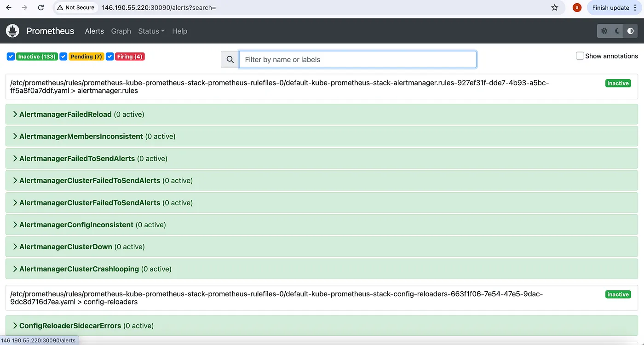Viewport: 644px width, 345px height.
Task: Click the alertmanager.rules file path text
Action: pos(279,86)
